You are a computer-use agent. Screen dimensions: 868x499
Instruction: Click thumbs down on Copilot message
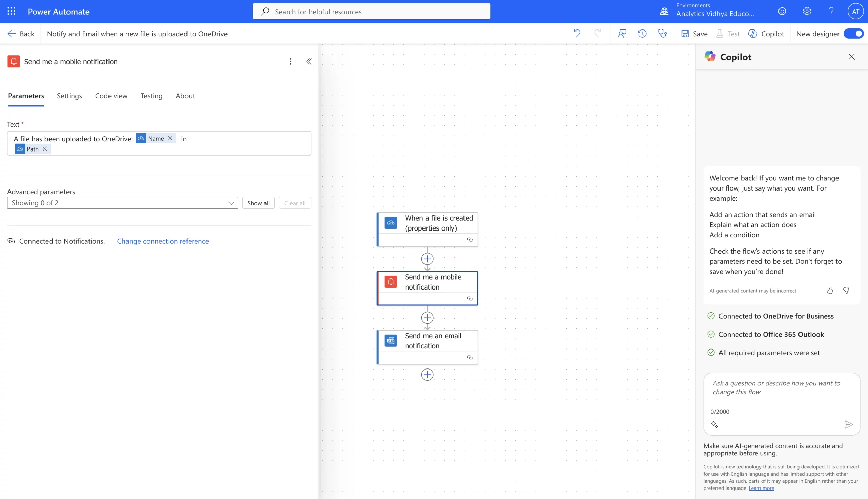(846, 291)
